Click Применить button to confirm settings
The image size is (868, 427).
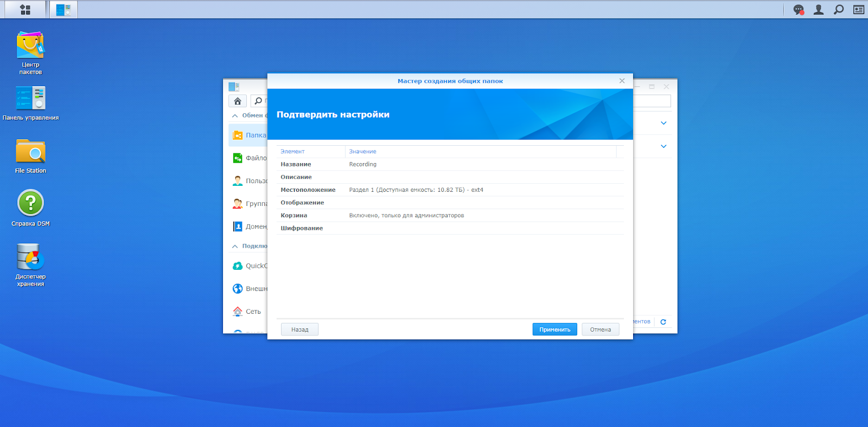point(554,329)
